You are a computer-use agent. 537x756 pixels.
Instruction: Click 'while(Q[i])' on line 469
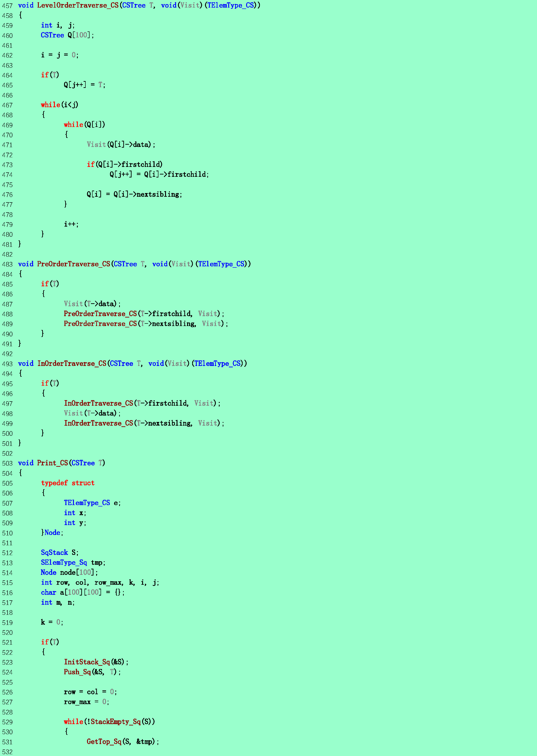(84, 125)
